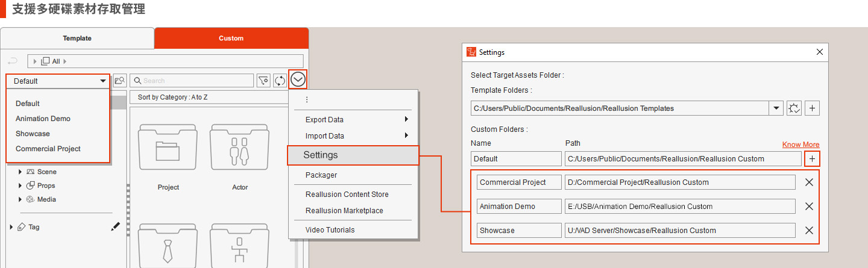
Task: Add a custom folder with the plus button
Action: (x=812, y=158)
